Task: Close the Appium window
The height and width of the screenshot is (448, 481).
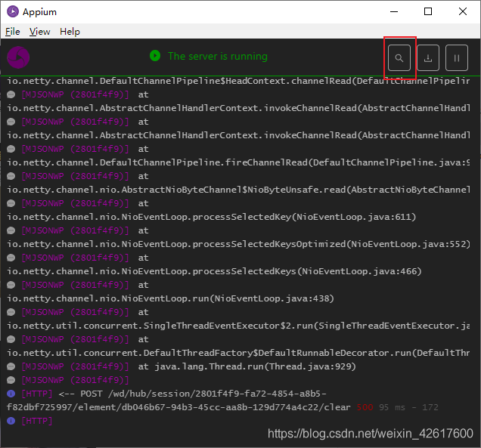Action: pyautogui.click(x=463, y=11)
